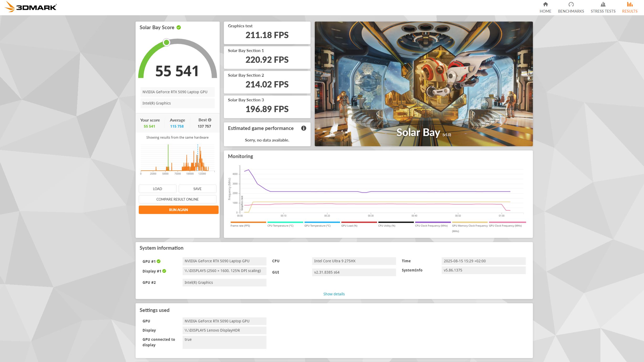Click the Estimated game performance info icon
The height and width of the screenshot is (362, 644).
tap(304, 128)
